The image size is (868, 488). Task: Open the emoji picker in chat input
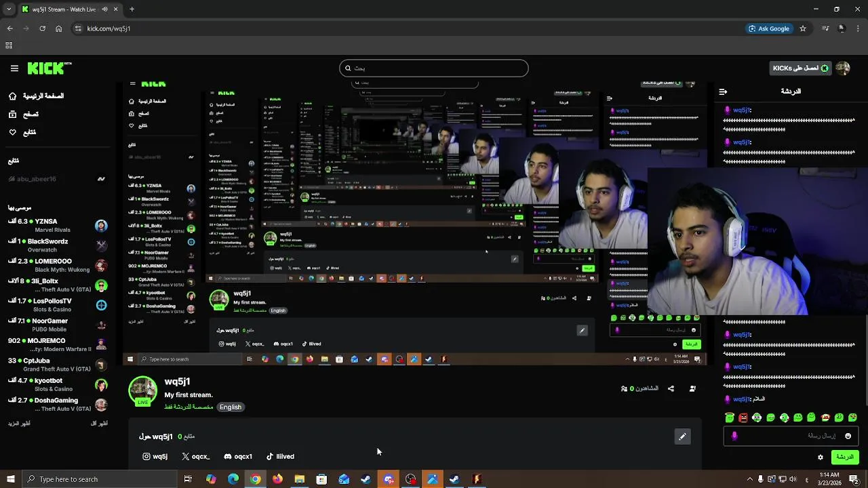pos(848,436)
